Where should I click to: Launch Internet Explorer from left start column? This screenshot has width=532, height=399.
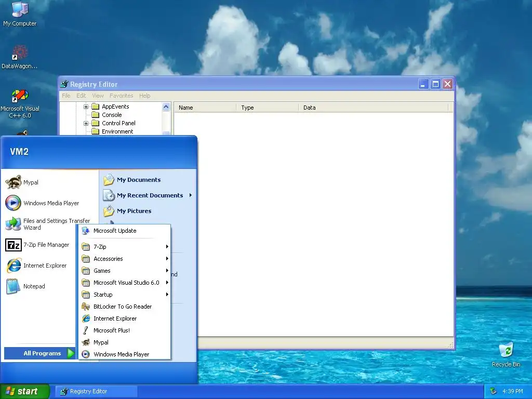36,265
